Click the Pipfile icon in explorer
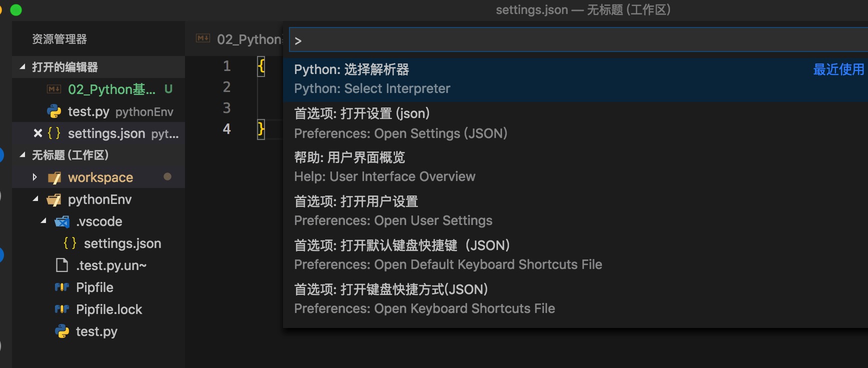868x368 pixels. [x=62, y=287]
